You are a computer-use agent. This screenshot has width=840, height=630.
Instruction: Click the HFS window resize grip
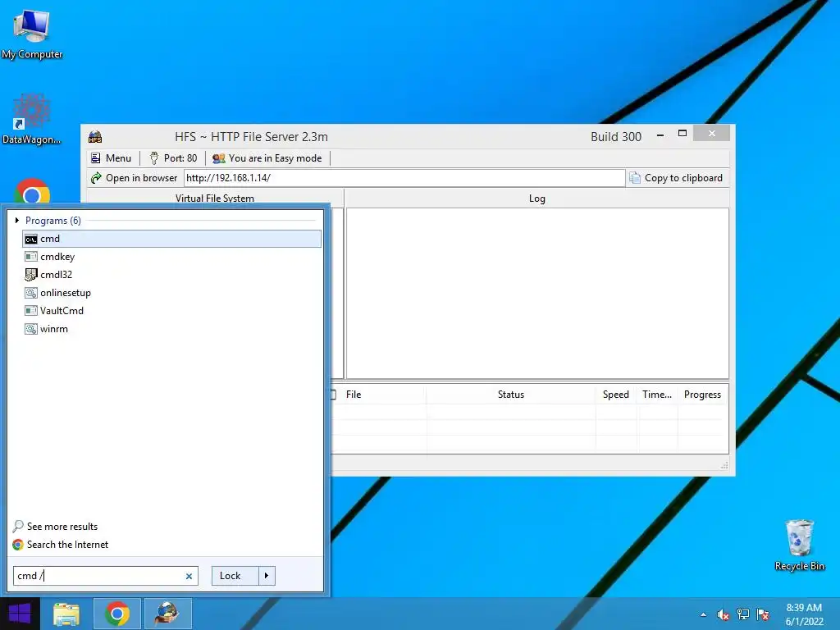point(724,466)
